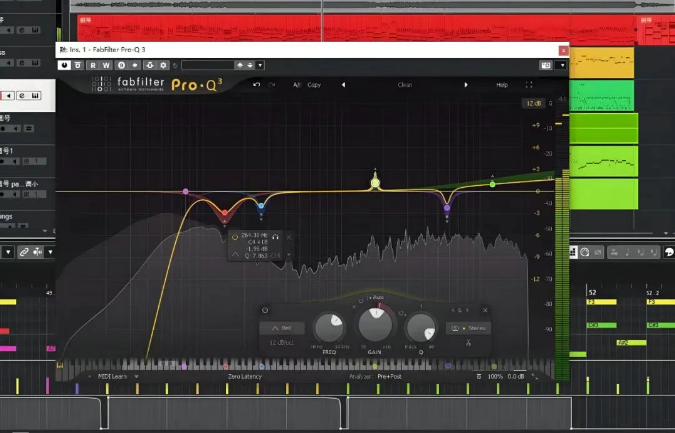Screen dimensions: 675x433
Task: Click the FREQ knob
Action: point(329,328)
